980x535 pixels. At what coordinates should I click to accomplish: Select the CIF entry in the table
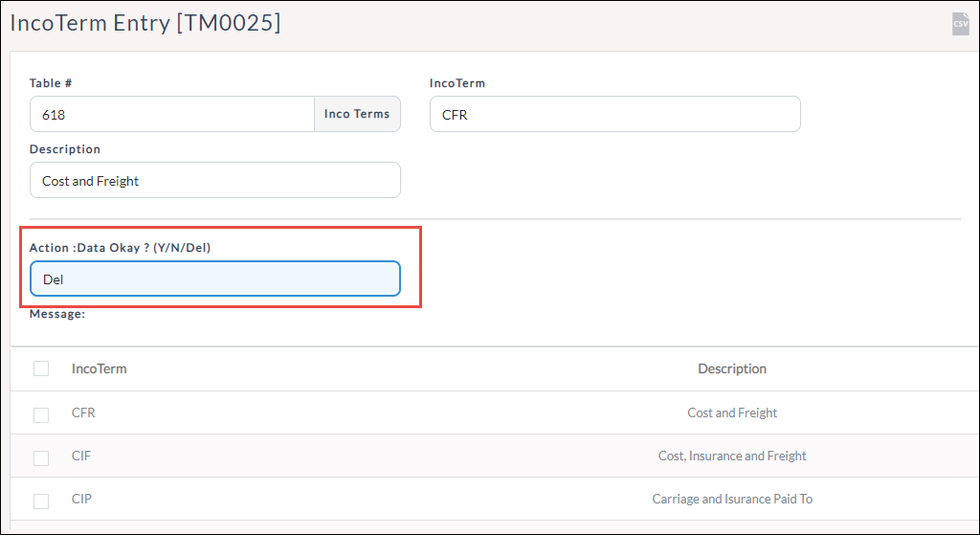[81, 457]
